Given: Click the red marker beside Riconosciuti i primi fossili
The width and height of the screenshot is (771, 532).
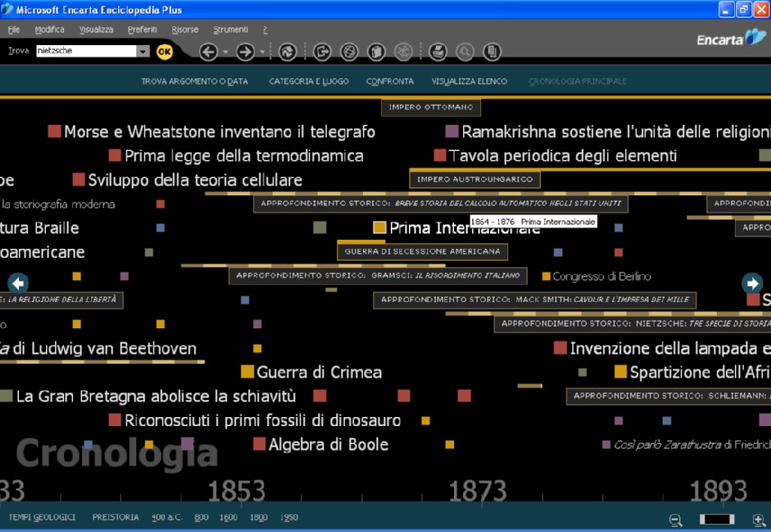Looking at the screenshot, I should pos(115,420).
